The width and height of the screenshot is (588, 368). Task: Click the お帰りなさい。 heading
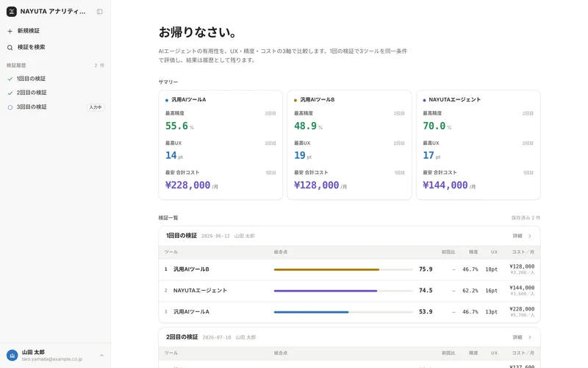(198, 32)
